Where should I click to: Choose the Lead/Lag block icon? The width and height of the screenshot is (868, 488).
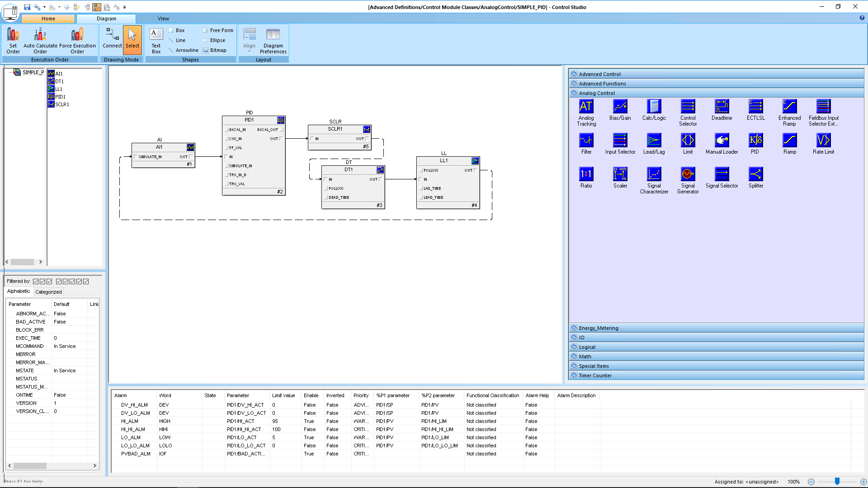pos(654,141)
